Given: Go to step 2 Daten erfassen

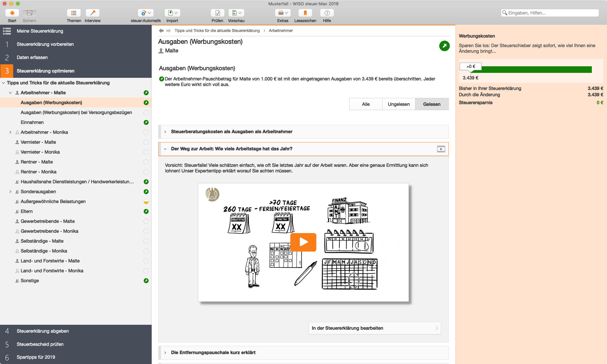Looking at the screenshot, I should [x=76, y=57].
